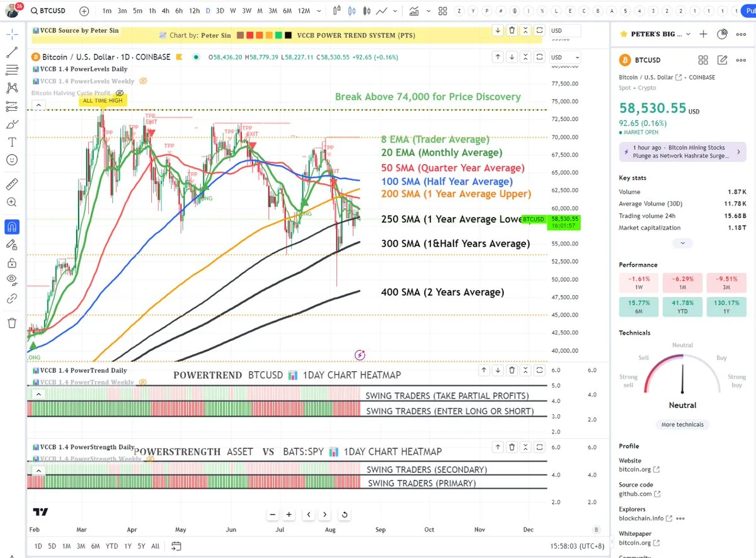
Task: Open github.com source code link
Action: (x=639, y=494)
